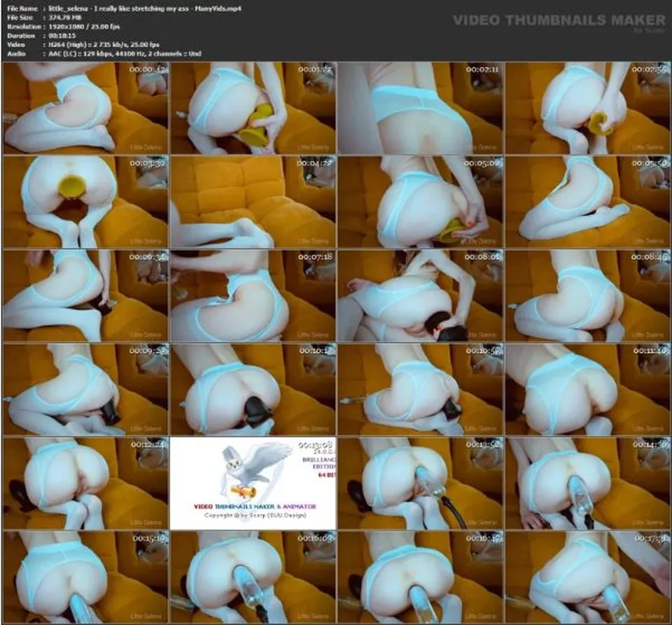Viewport: 672px width, 625px height.
Task: Click the Audio line starting AAC (LC)
Action: click(125, 54)
